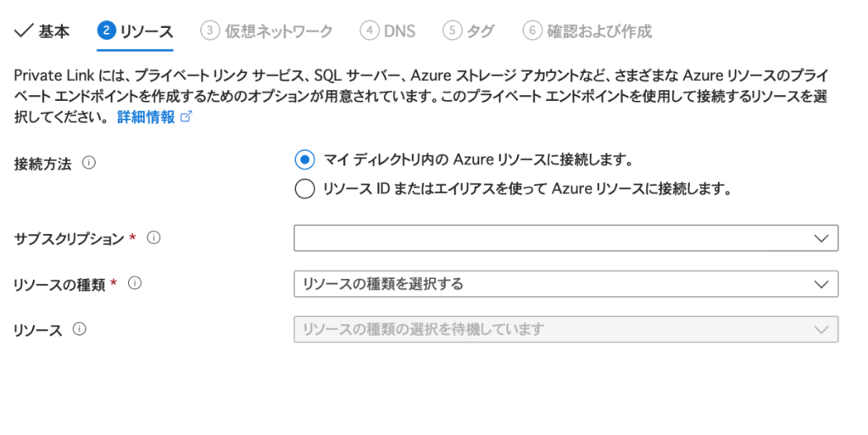This screenshot has height=435, width=868.
Task: Go to the 基本 tab
Action: [x=53, y=31]
